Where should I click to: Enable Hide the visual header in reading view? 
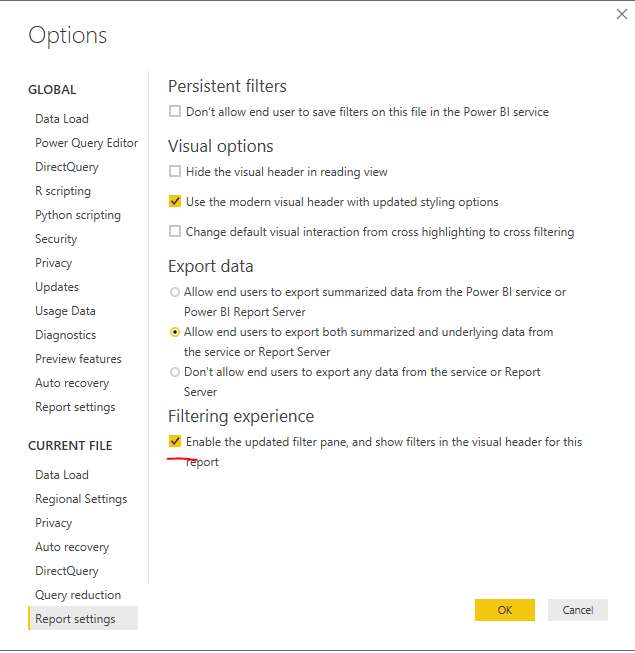click(x=175, y=172)
